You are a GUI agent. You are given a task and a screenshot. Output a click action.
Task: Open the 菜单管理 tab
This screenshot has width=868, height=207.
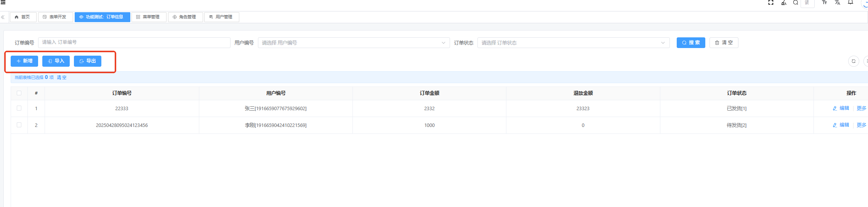click(149, 17)
